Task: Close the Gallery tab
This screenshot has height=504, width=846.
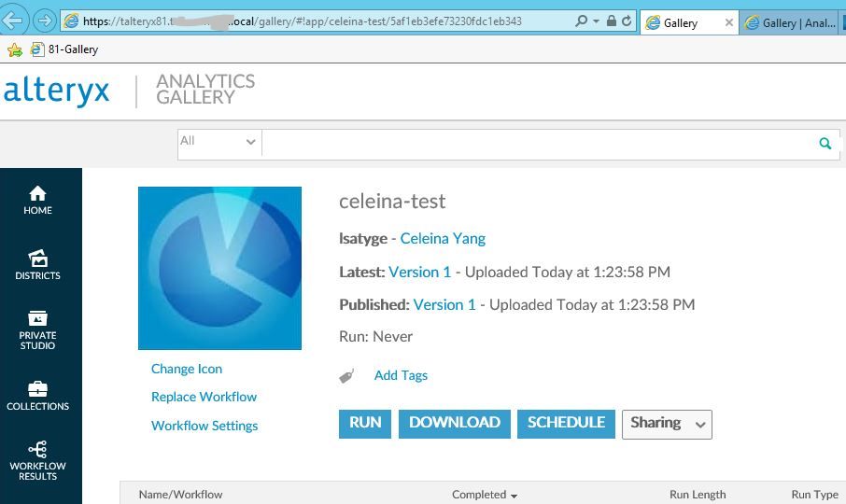Action: pyautogui.click(x=729, y=22)
